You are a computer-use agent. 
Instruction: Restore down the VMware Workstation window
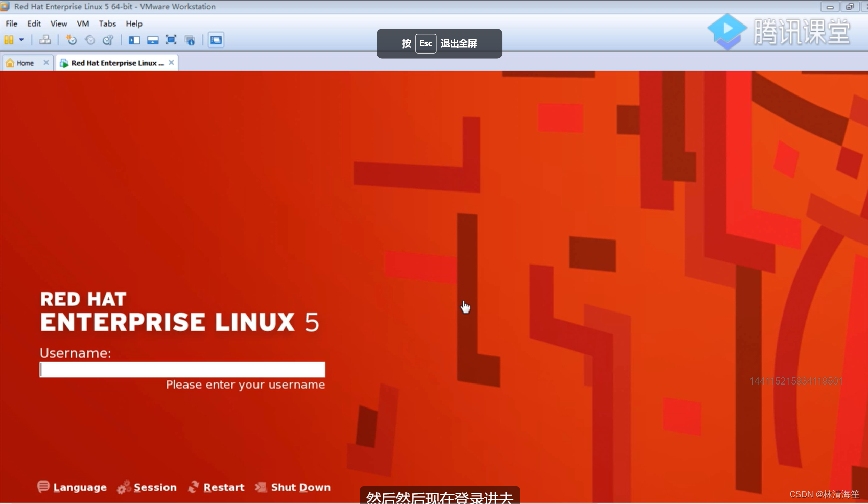pos(850,7)
